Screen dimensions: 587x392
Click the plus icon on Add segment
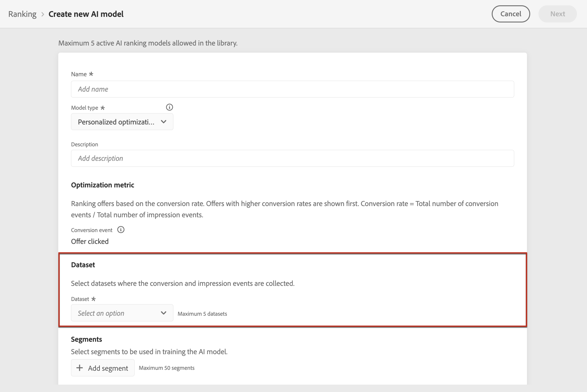[80, 368]
